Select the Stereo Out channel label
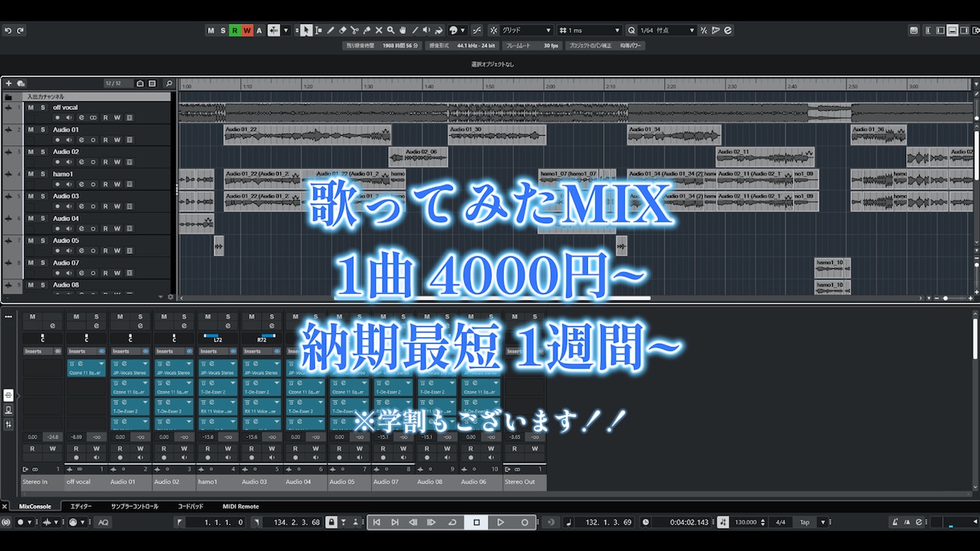The image size is (980, 551). pos(525,482)
